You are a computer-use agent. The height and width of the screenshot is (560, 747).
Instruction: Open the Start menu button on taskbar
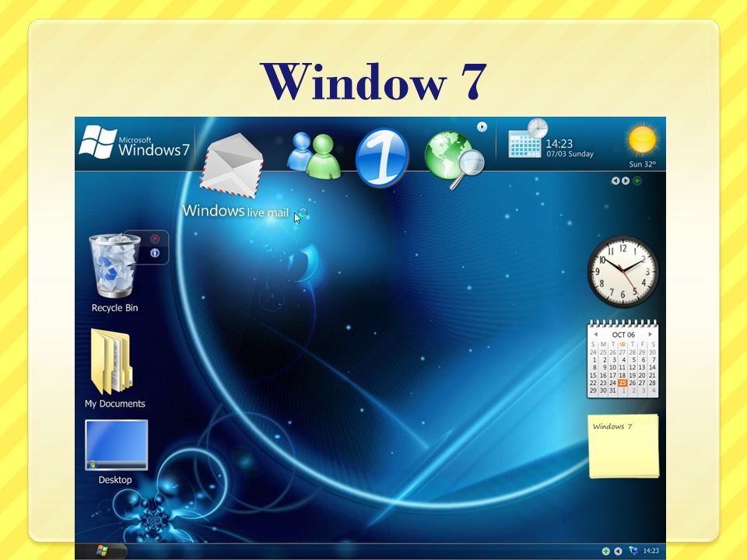click(102, 551)
